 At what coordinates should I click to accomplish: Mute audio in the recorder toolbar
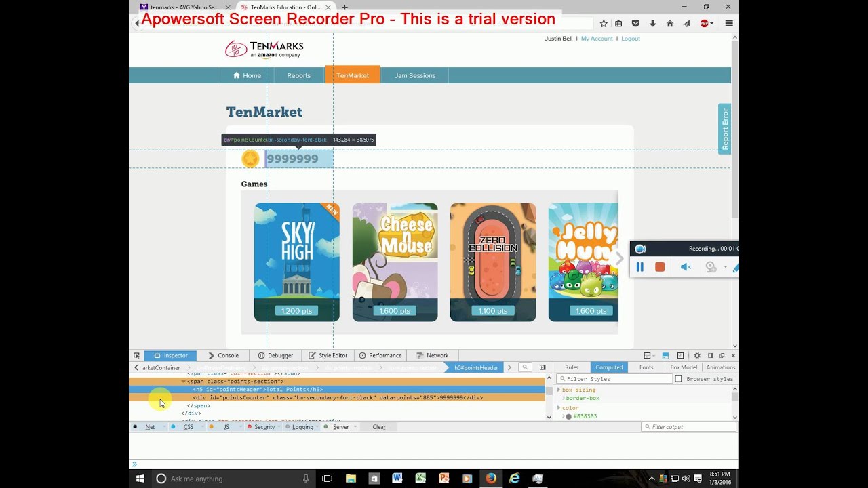point(686,267)
